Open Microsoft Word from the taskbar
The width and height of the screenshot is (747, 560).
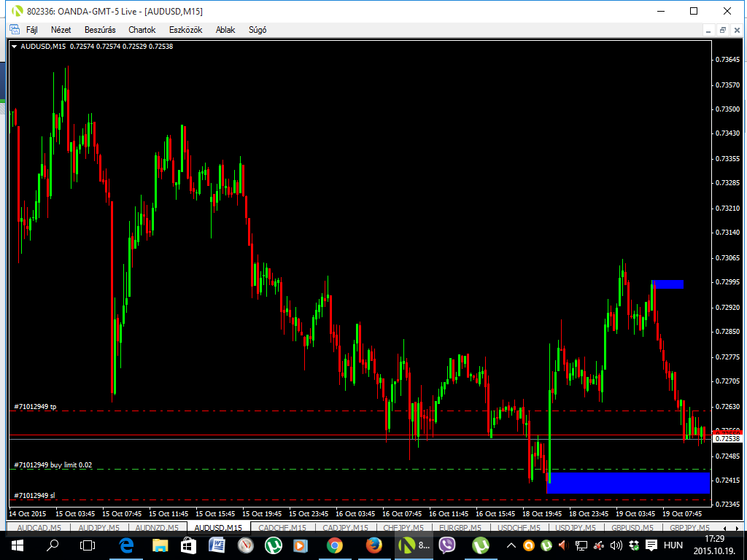click(217, 545)
